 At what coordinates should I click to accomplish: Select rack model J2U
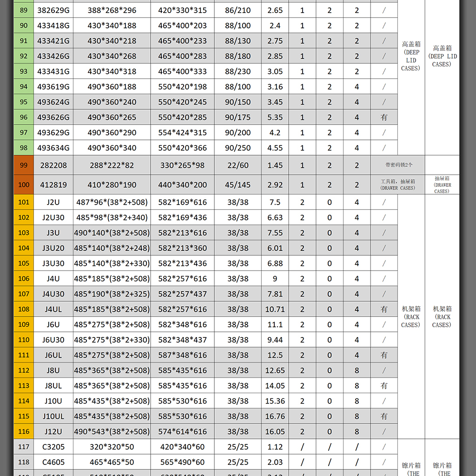(53, 202)
